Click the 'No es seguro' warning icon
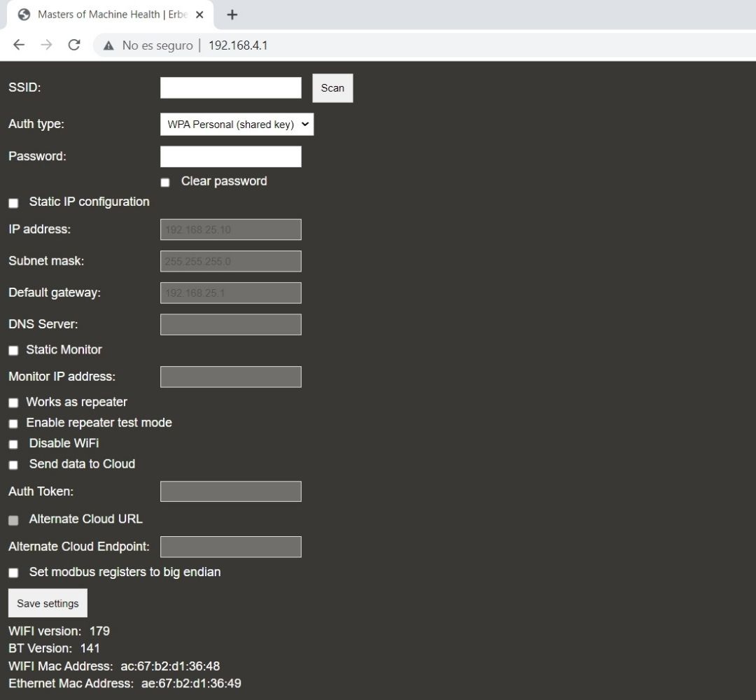Image resolution: width=756 pixels, height=700 pixels. point(108,45)
